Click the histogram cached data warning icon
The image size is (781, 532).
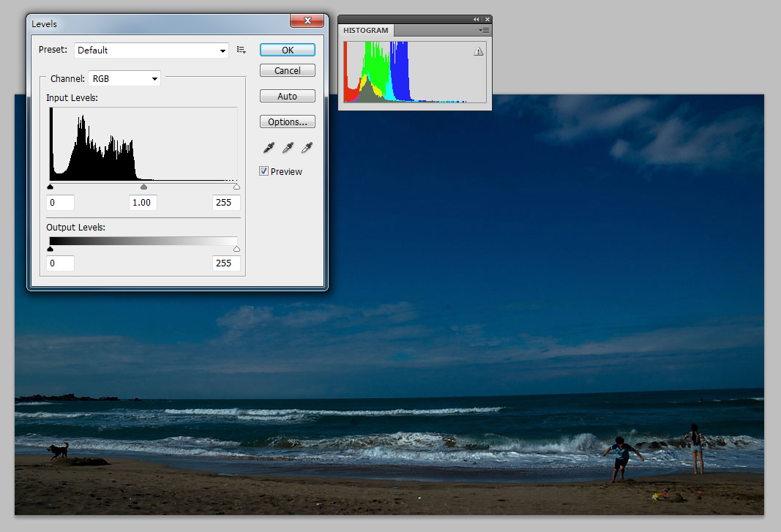tap(478, 51)
